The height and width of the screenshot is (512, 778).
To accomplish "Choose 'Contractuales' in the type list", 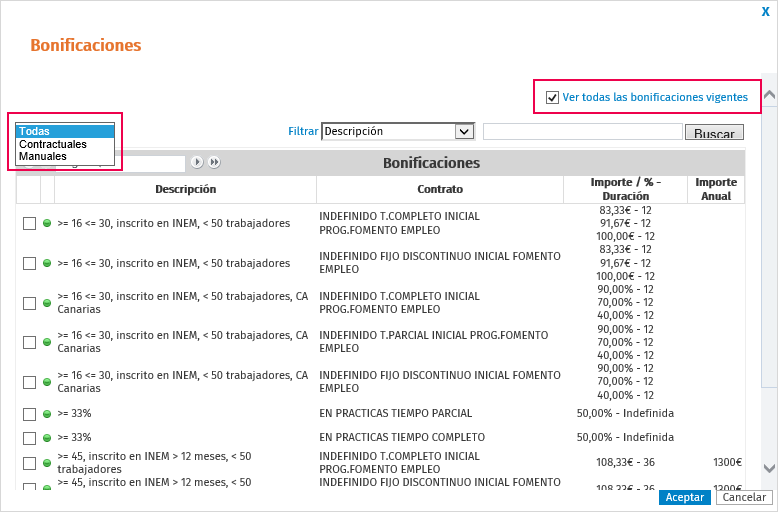I will [x=65, y=144].
